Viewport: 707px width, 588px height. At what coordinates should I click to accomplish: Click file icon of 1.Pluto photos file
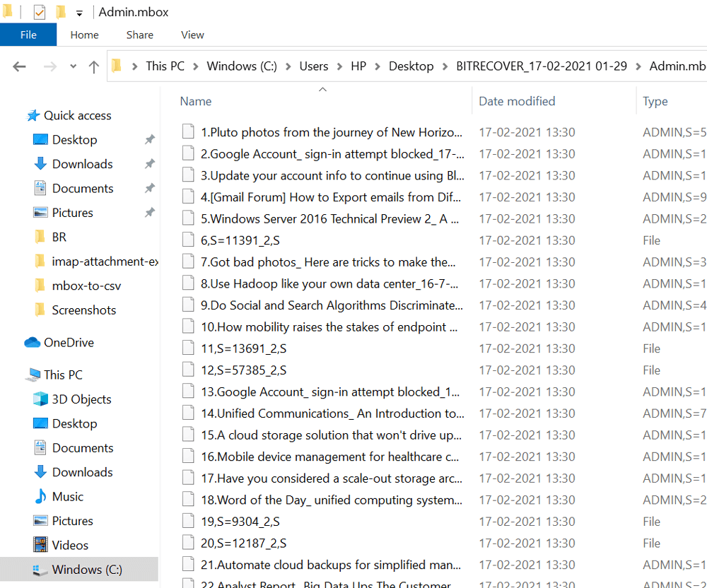pyautogui.click(x=188, y=131)
